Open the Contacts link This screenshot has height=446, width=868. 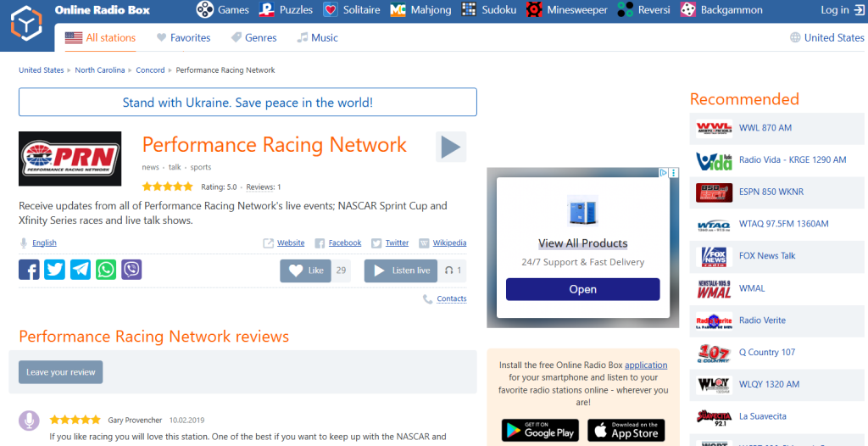point(452,298)
